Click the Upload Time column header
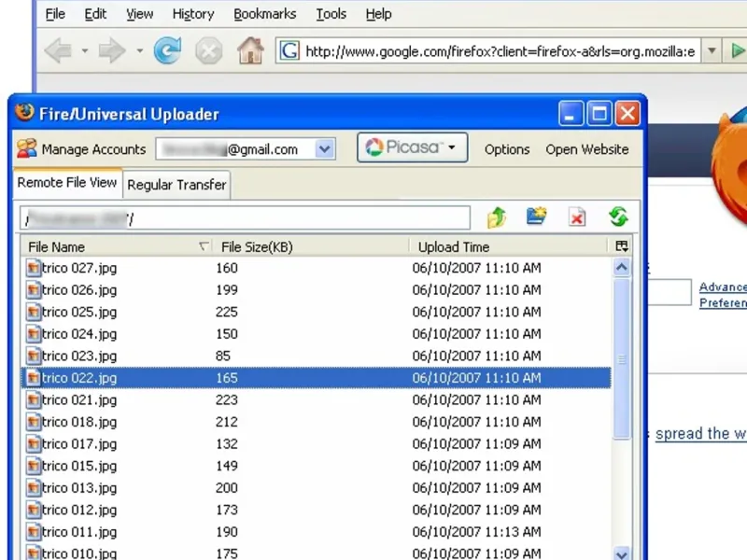 coord(509,246)
